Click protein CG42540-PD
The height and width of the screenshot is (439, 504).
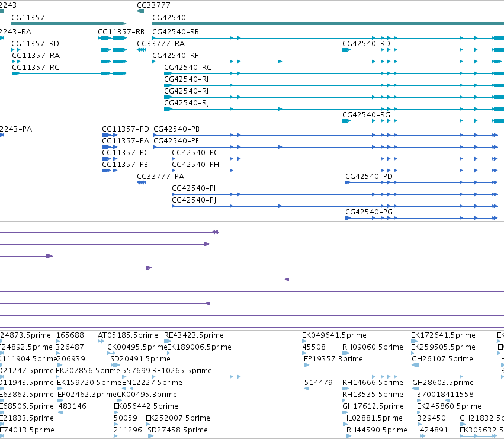(369, 177)
